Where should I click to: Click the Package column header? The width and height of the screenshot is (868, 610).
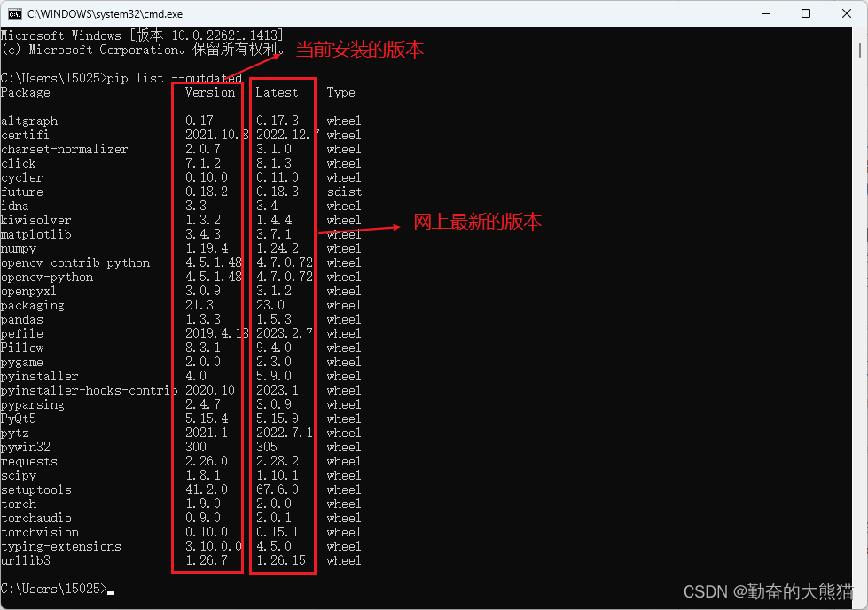pyautogui.click(x=26, y=92)
